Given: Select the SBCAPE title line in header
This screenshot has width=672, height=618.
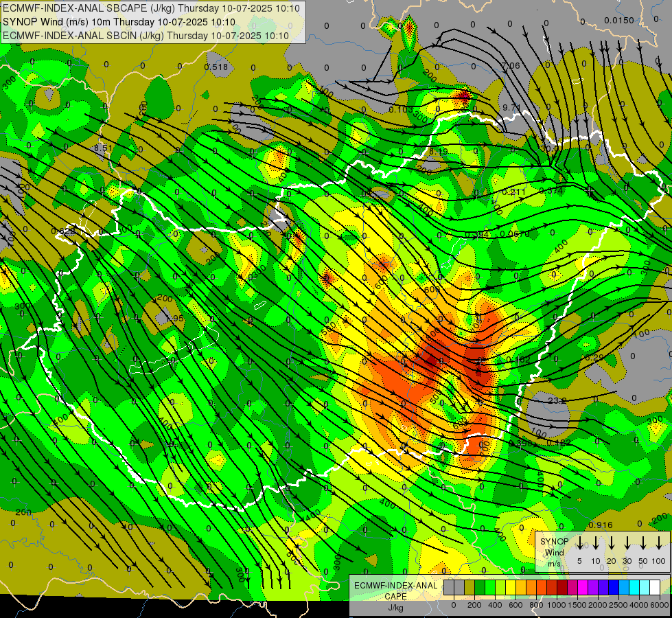Looking at the screenshot, I should 151,8.
